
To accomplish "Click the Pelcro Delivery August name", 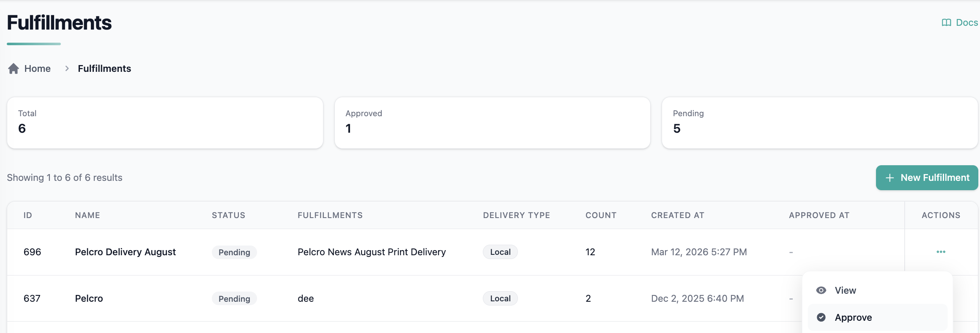I will coord(125,252).
